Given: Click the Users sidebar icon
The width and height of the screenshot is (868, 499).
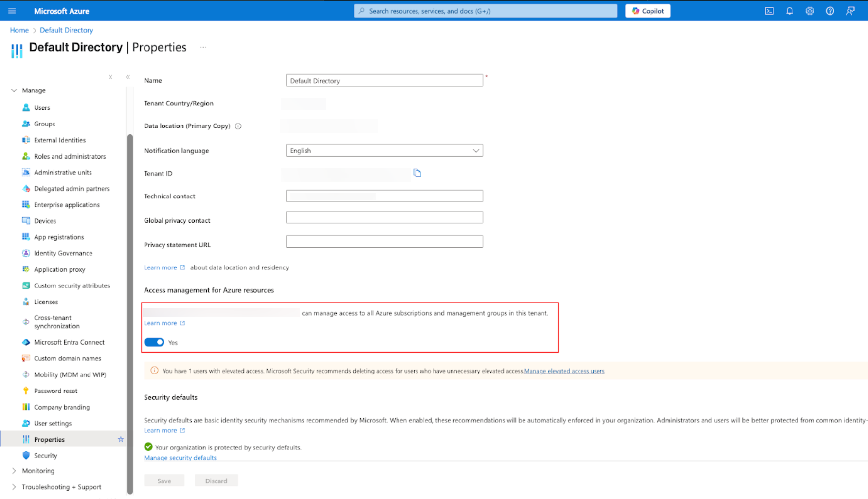Looking at the screenshot, I should [26, 107].
